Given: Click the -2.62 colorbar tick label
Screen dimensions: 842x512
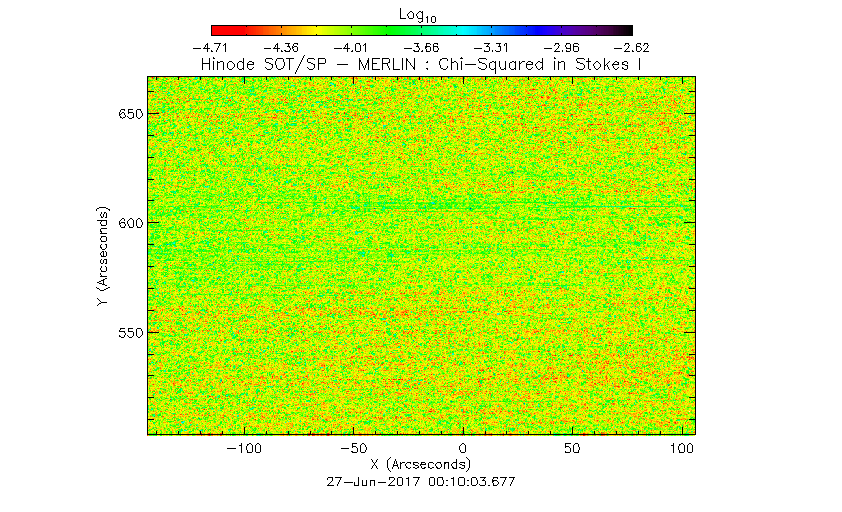Looking at the screenshot, I should pos(632,47).
